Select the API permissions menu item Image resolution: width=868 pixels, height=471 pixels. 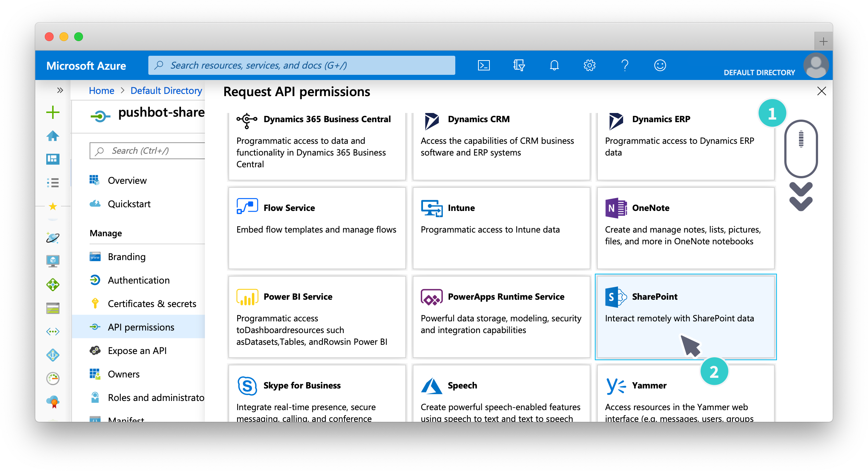pyautogui.click(x=139, y=327)
